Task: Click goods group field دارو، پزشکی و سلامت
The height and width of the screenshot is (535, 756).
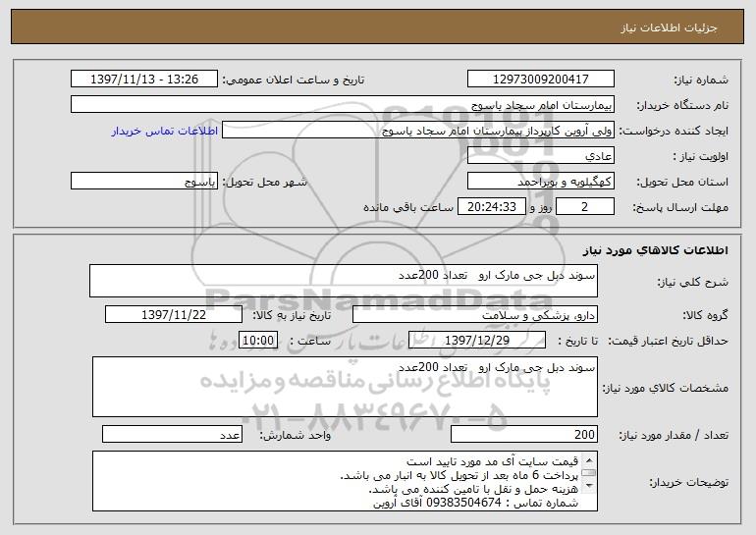Action: (475, 315)
